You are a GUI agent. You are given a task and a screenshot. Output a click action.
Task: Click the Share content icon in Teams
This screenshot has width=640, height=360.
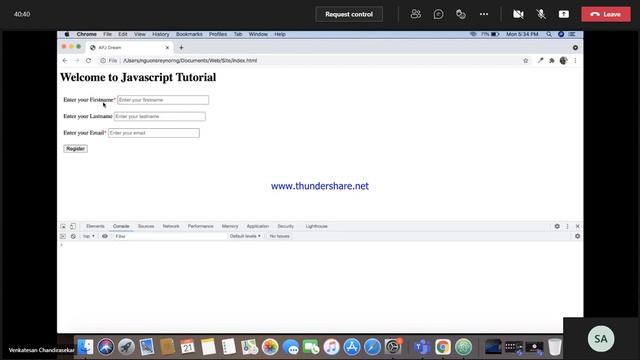tap(564, 14)
